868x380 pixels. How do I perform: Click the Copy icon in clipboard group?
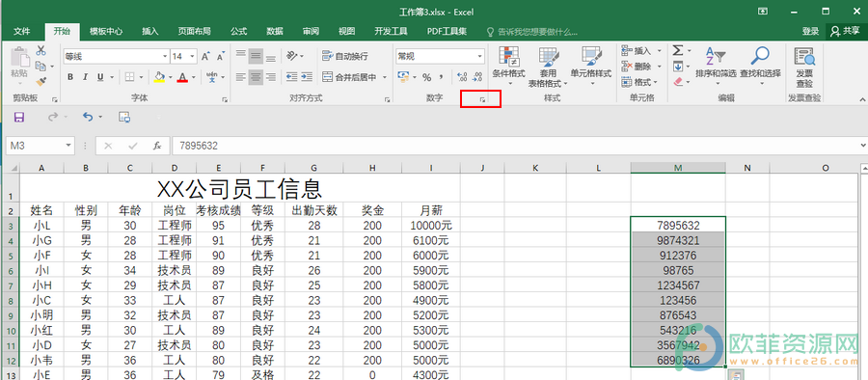40,66
